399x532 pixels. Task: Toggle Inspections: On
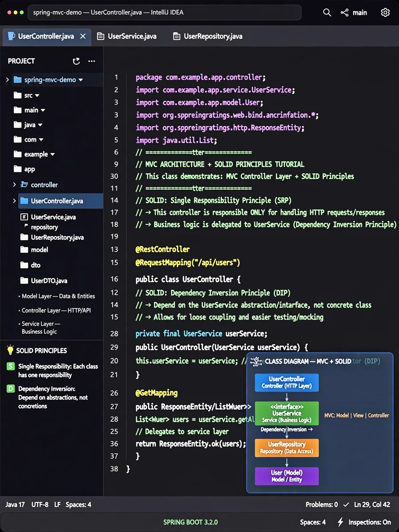click(x=370, y=522)
